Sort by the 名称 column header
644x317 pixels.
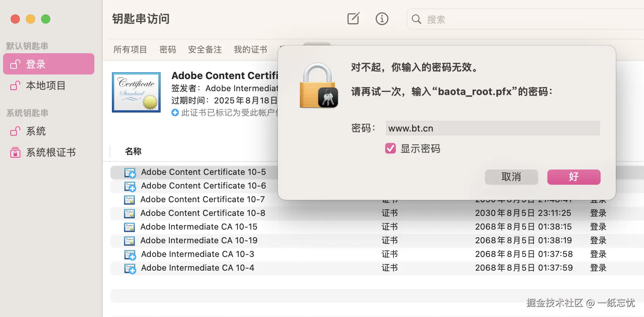coord(133,151)
